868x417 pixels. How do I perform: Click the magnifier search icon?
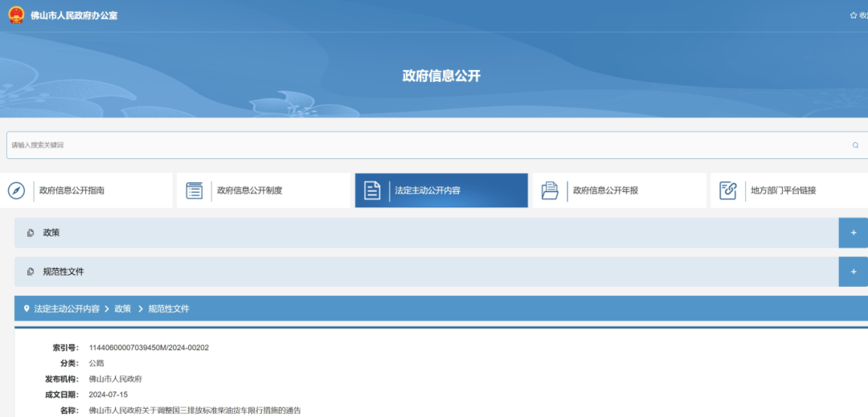(x=855, y=145)
